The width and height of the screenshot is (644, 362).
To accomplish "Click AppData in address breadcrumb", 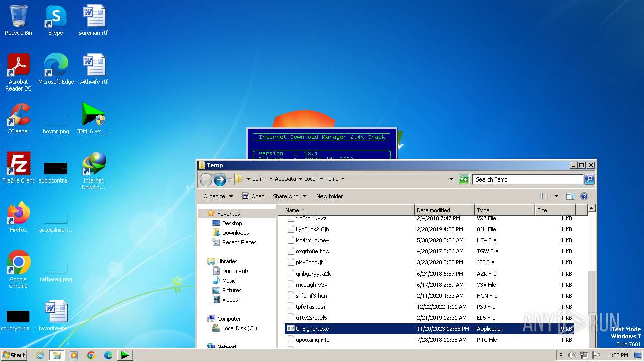I will click(285, 179).
